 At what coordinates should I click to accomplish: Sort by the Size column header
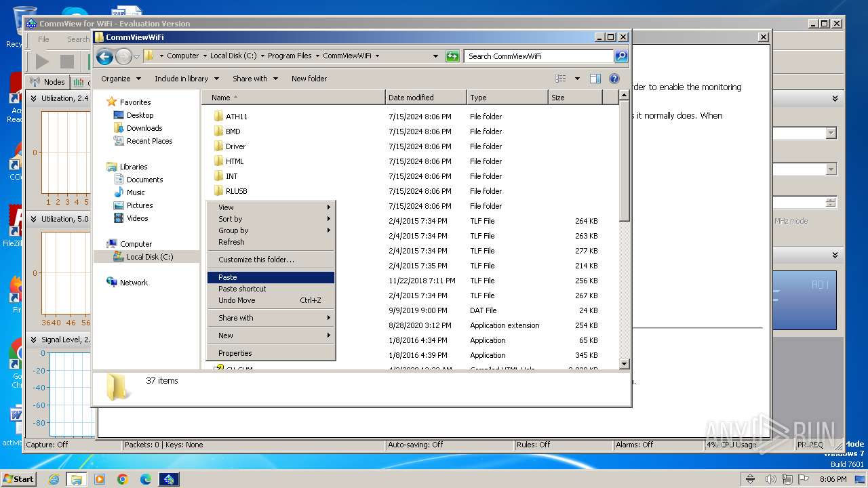(575, 98)
